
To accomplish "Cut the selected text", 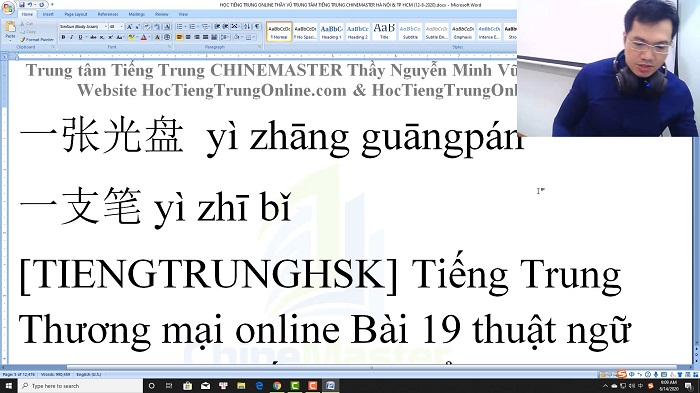I will [x=27, y=24].
